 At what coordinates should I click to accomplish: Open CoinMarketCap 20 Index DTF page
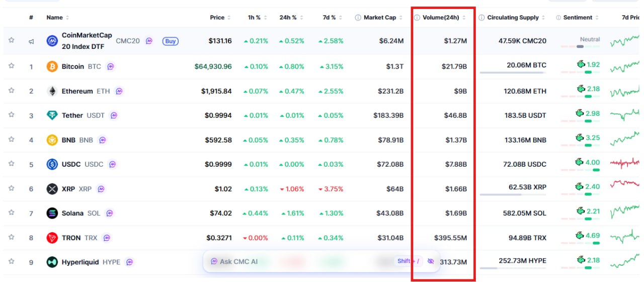click(x=87, y=41)
